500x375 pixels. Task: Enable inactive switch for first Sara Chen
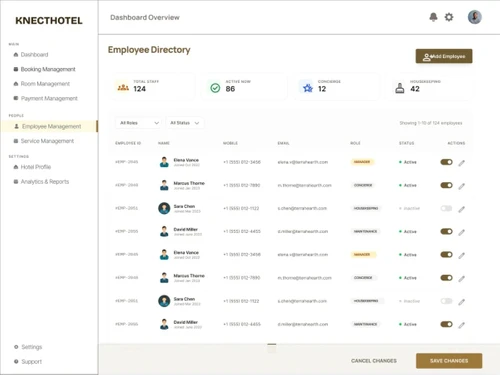point(446,208)
